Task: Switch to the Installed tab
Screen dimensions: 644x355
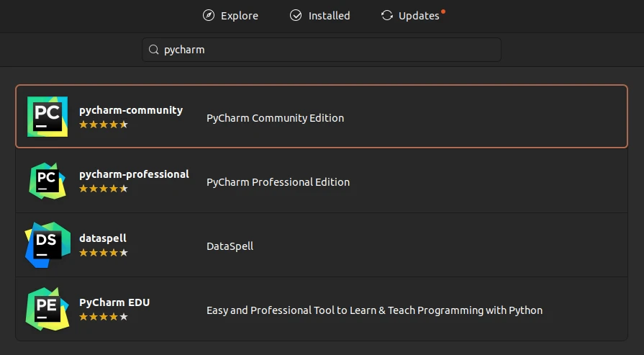Action: click(320, 16)
